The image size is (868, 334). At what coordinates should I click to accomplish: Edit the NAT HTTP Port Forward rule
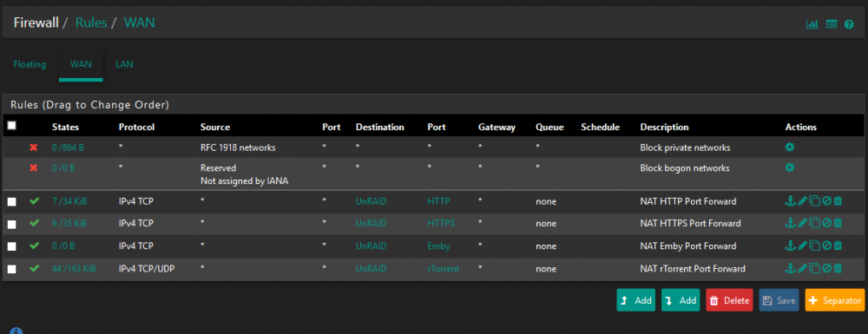(x=802, y=201)
